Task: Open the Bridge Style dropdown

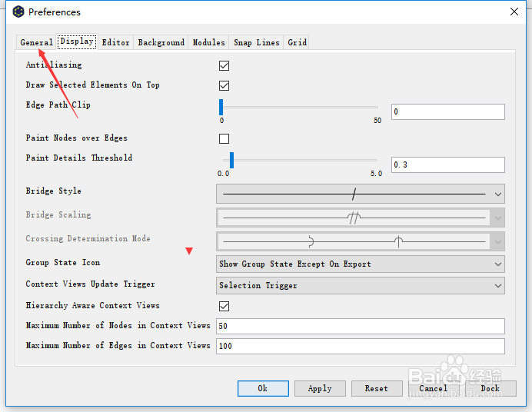Action: [361, 194]
